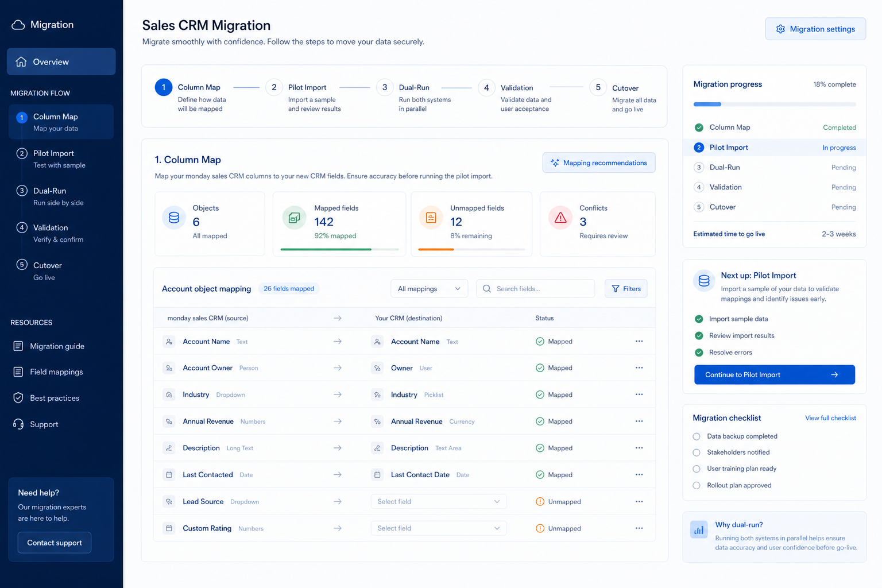Open more options for Industry row
This screenshot has height=588, width=882.
pyautogui.click(x=639, y=394)
